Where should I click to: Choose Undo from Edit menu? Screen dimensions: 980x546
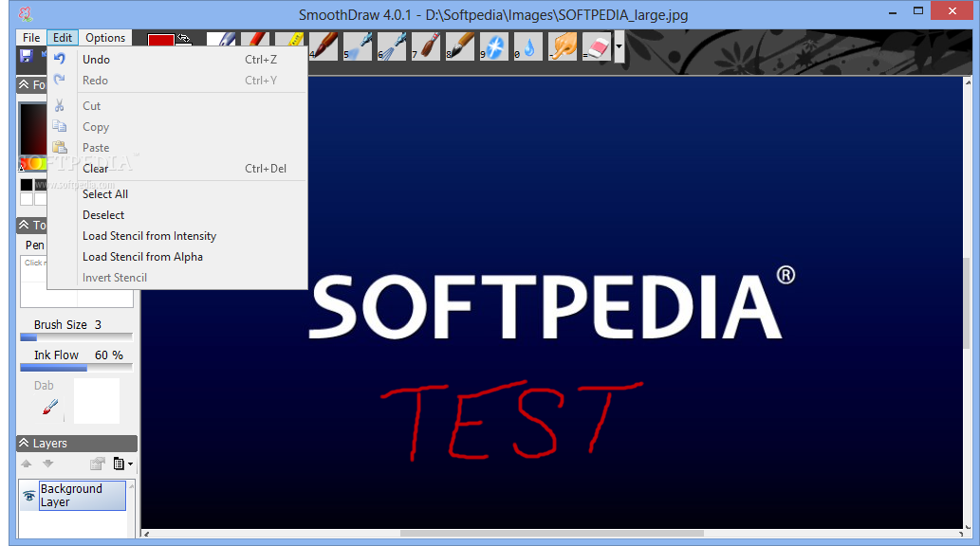pyautogui.click(x=177, y=60)
